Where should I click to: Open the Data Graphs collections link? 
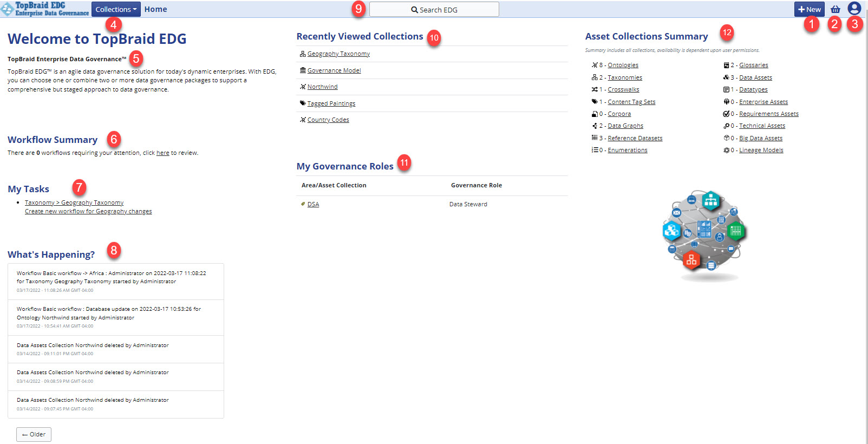pos(625,126)
